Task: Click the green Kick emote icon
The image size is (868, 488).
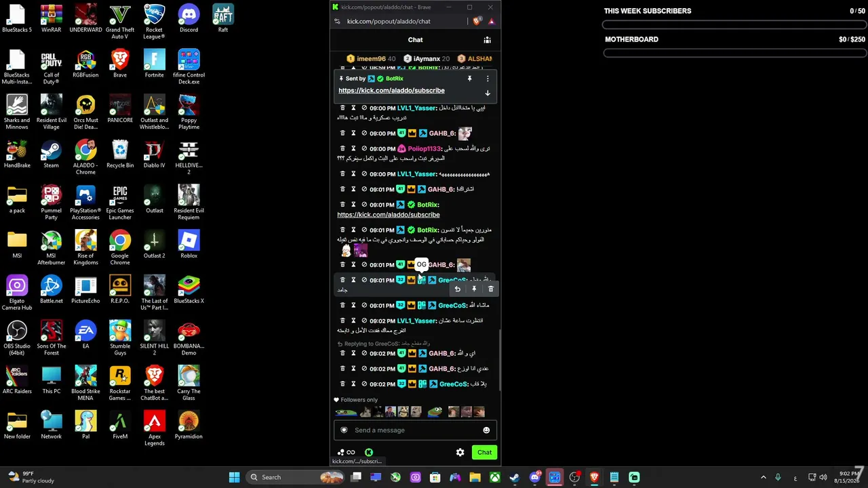Action: click(x=369, y=452)
